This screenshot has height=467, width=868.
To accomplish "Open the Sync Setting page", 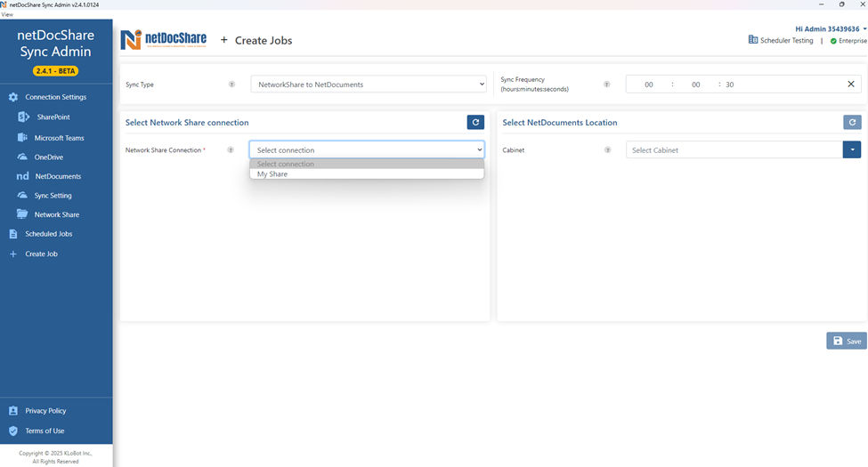I will [x=53, y=196].
